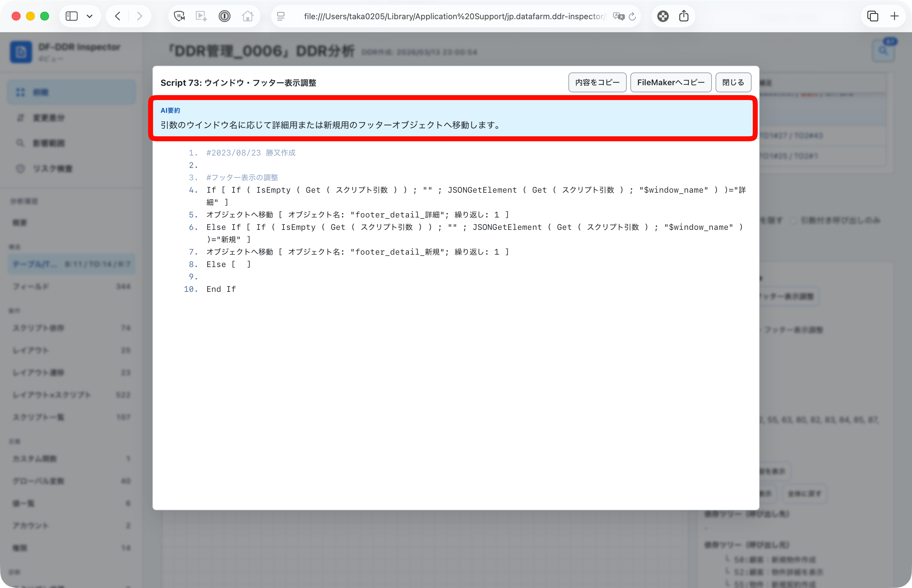Screen dimensions: 912x588
Task: Close the script dialog with 閉じる
Action: click(733, 82)
